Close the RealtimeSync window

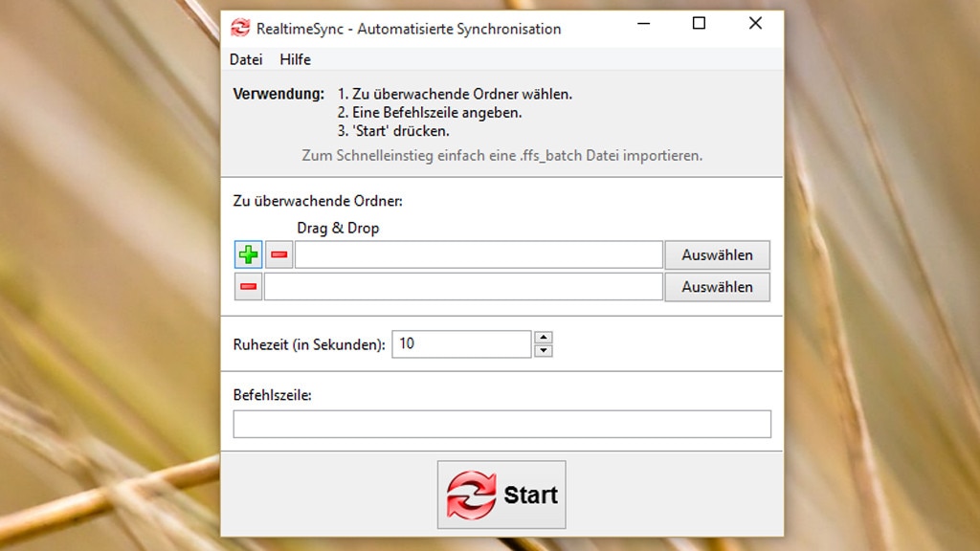tap(755, 24)
